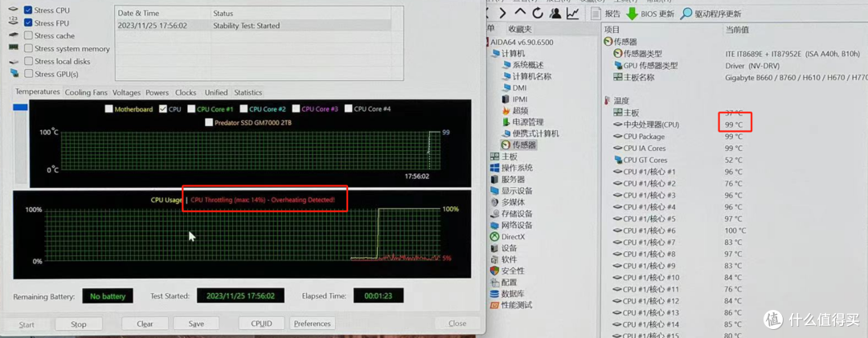
Task: Open the 收藏夹 favorites tab
Action: tap(520, 29)
